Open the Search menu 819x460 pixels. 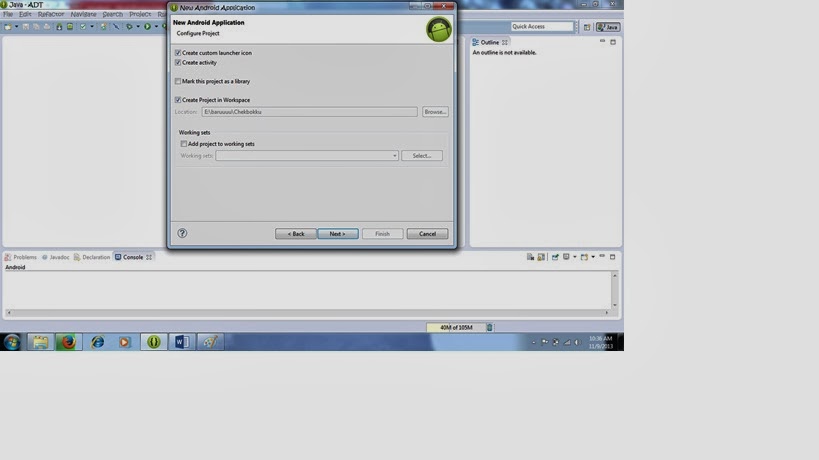[112, 14]
